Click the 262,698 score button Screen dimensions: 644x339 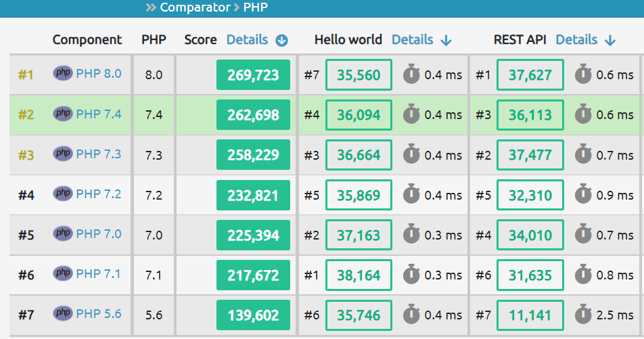254,114
